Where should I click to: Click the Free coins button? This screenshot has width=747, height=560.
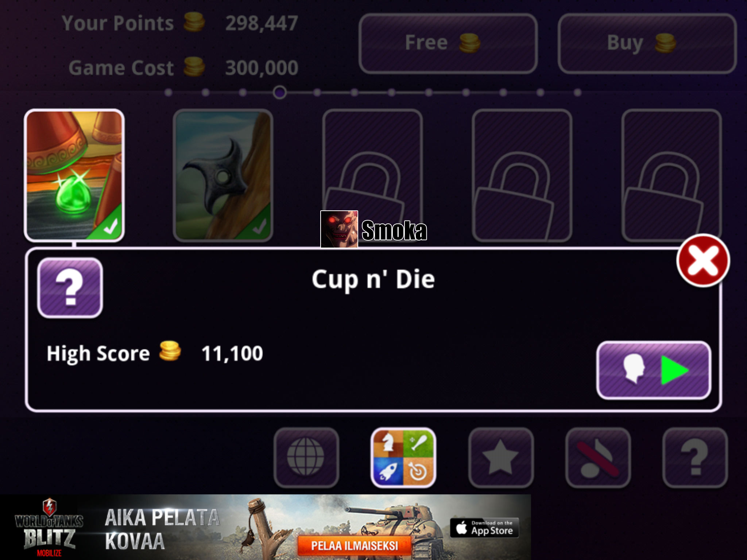coord(448,43)
